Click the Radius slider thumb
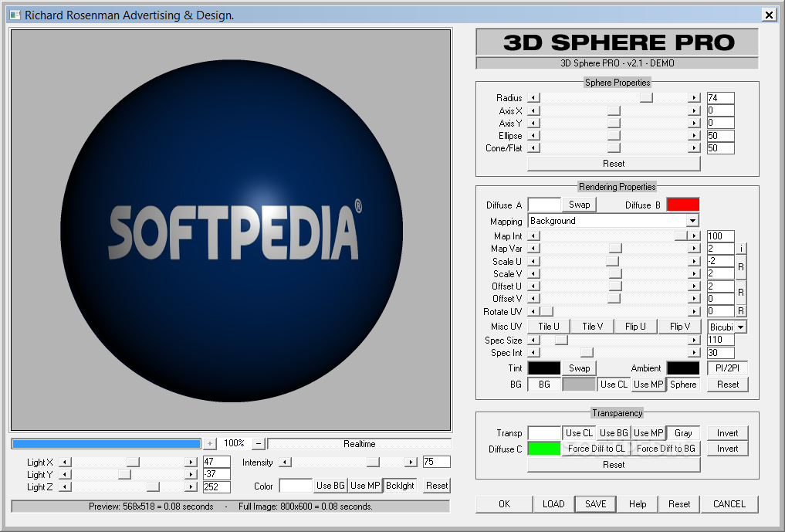Image resolution: width=785 pixels, height=532 pixels. [646, 98]
